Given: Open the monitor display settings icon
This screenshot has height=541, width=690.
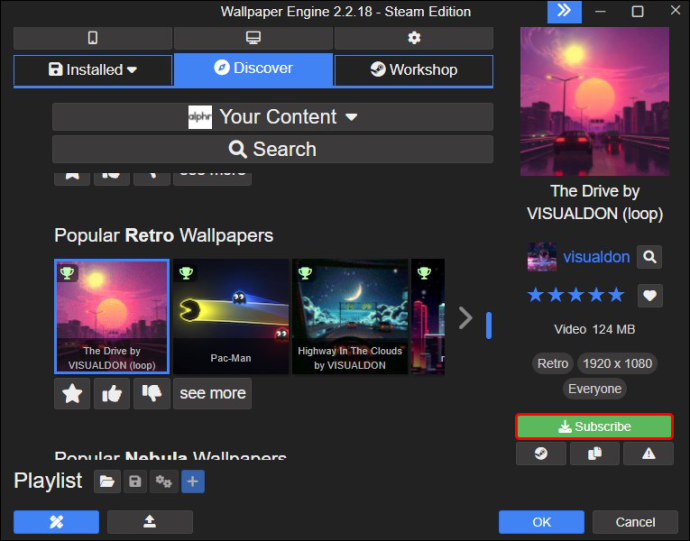Looking at the screenshot, I should point(253,38).
